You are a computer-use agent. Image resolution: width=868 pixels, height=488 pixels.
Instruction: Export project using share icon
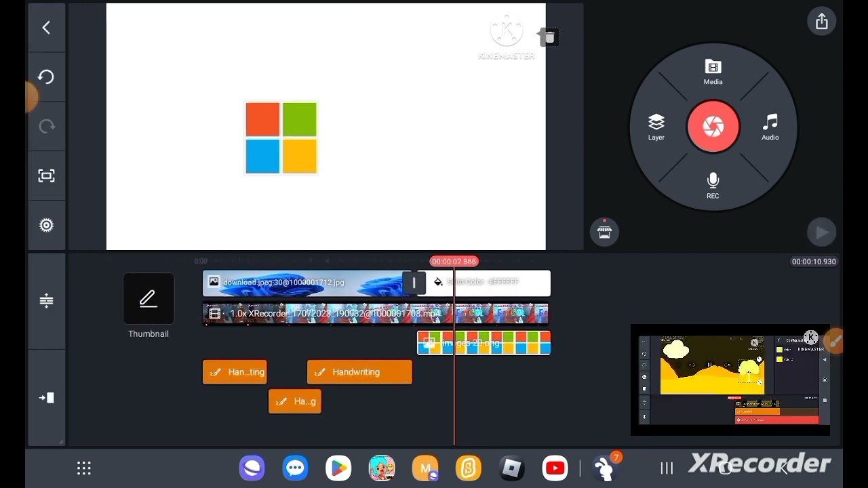tap(822, 22)
